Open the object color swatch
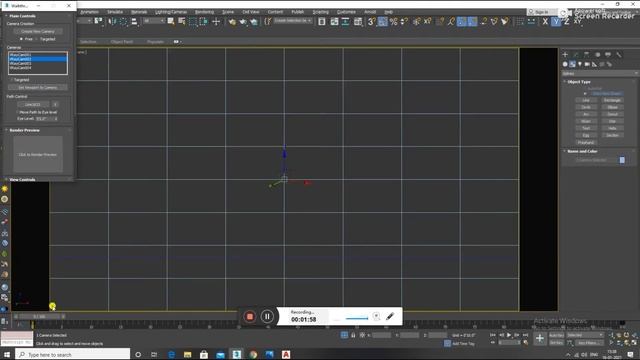This screenshot has height=360, width=640. [x=622, y=160]
